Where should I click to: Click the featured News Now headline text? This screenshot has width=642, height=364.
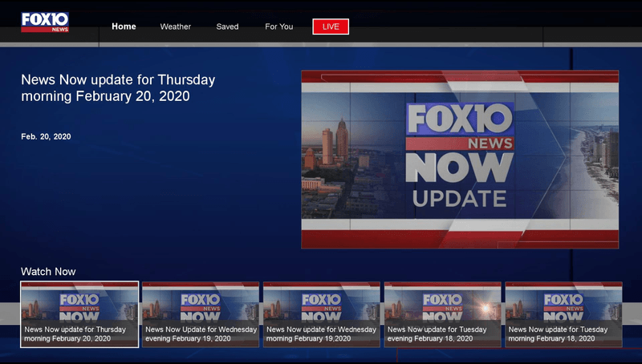(x=118, y=88)
